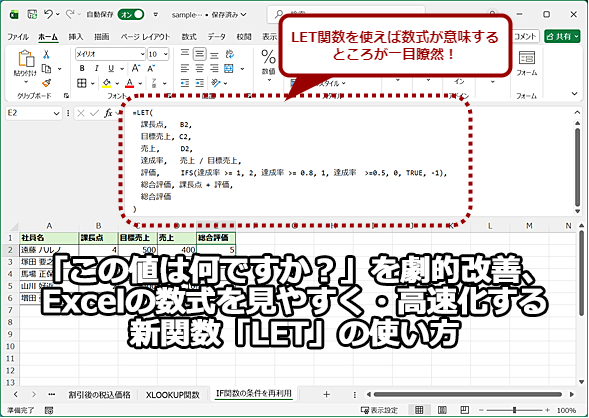Toggle Bold formatting
The image size is (589, 418).
tap(82, 68)
